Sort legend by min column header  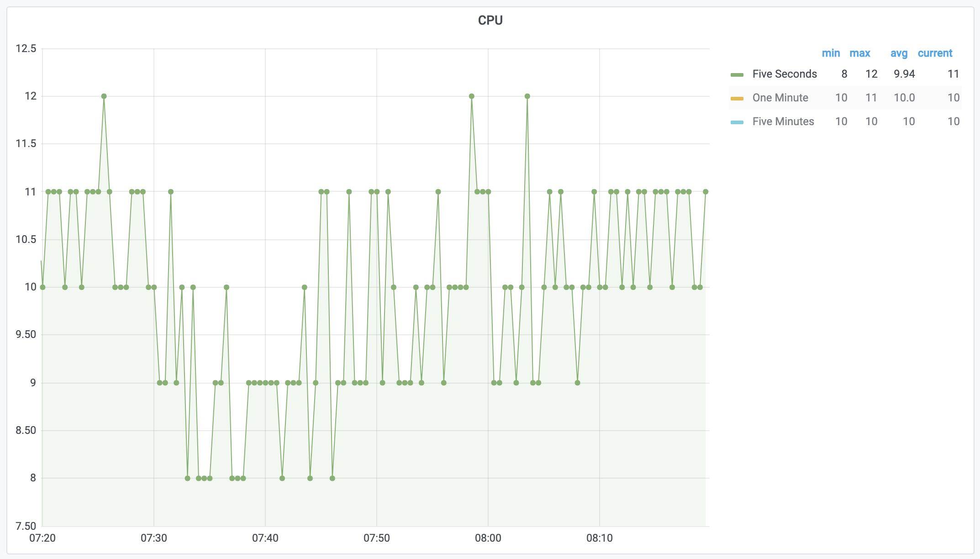831,53
